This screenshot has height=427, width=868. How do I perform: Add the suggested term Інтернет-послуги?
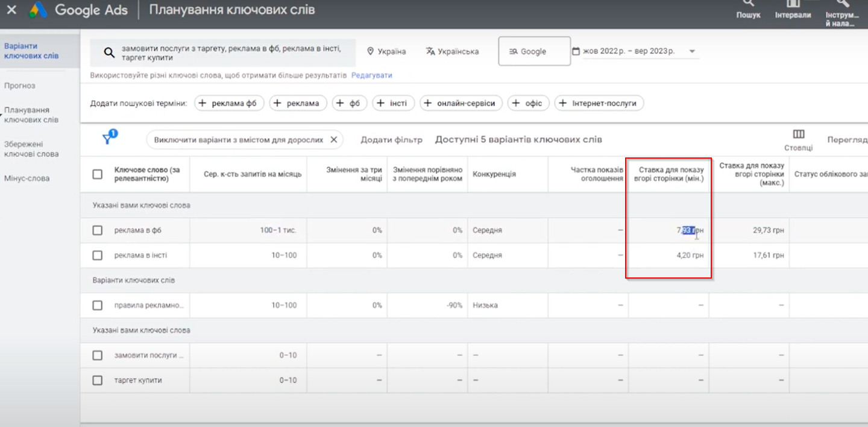[599, 103]
